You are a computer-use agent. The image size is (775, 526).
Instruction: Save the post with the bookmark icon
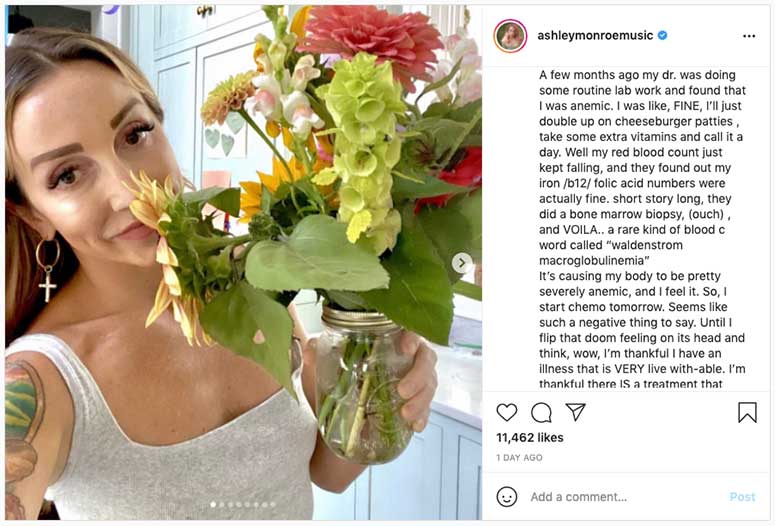[x=747, y=412]
